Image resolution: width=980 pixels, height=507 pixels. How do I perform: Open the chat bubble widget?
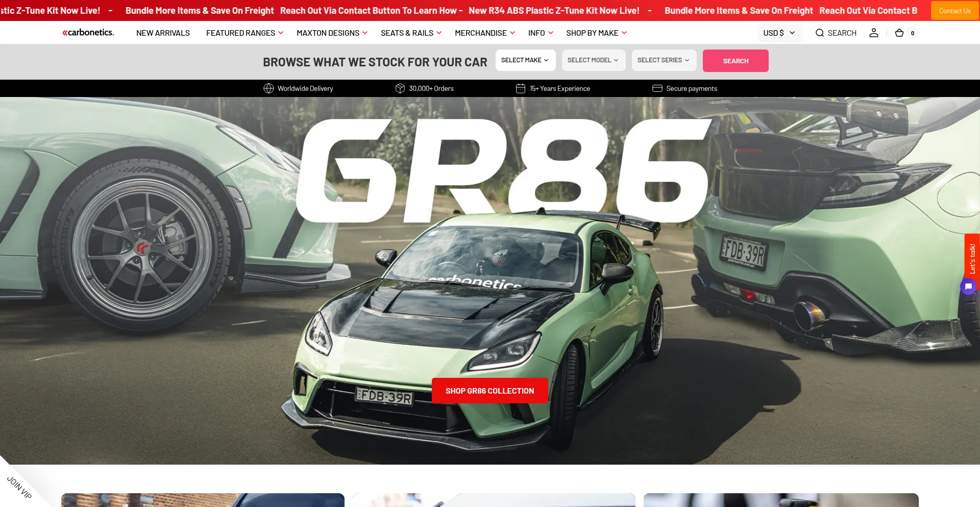[968, 286]
